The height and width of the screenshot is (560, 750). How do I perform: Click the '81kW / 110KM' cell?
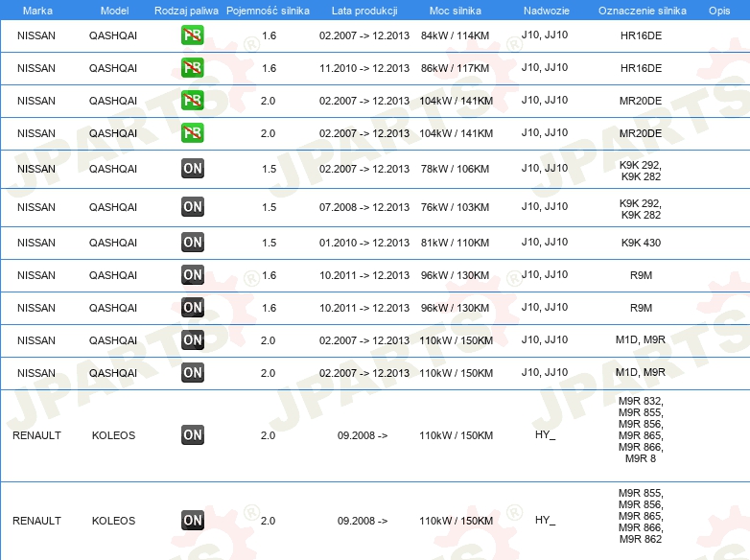455,243
